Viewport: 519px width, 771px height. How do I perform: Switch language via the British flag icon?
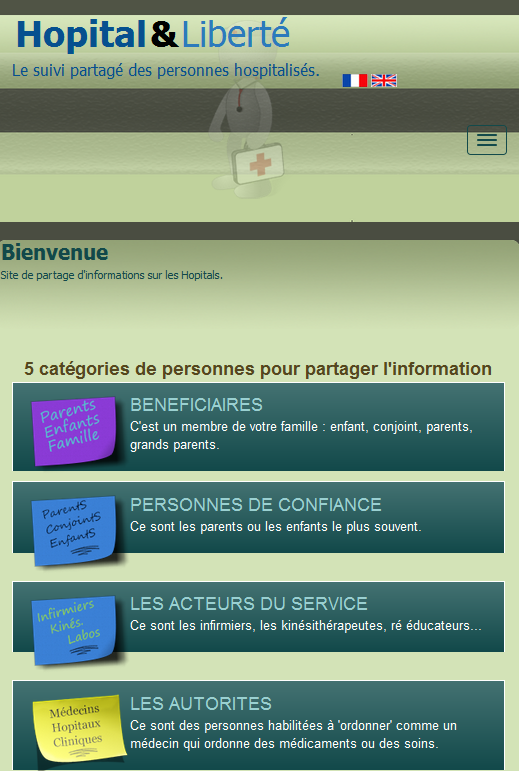tap(384, 80)
